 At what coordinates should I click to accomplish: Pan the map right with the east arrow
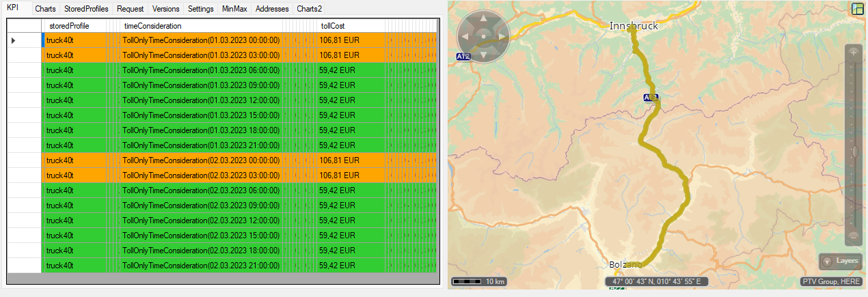pyautogui.click(x=501, y=36)
